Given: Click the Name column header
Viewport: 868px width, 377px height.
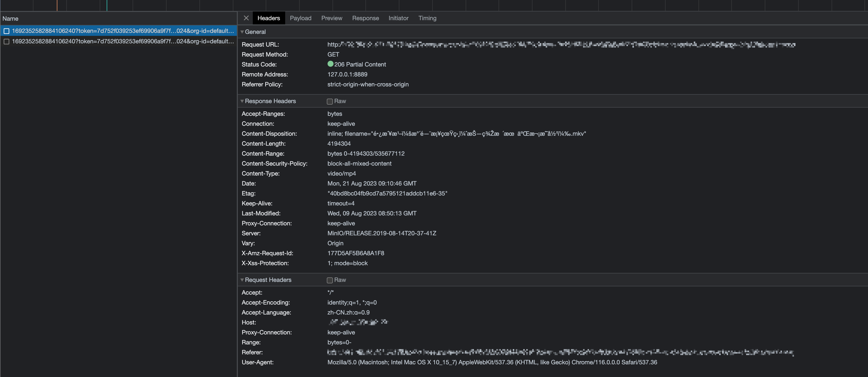Looking at the screenshot, I should [10, 18].
